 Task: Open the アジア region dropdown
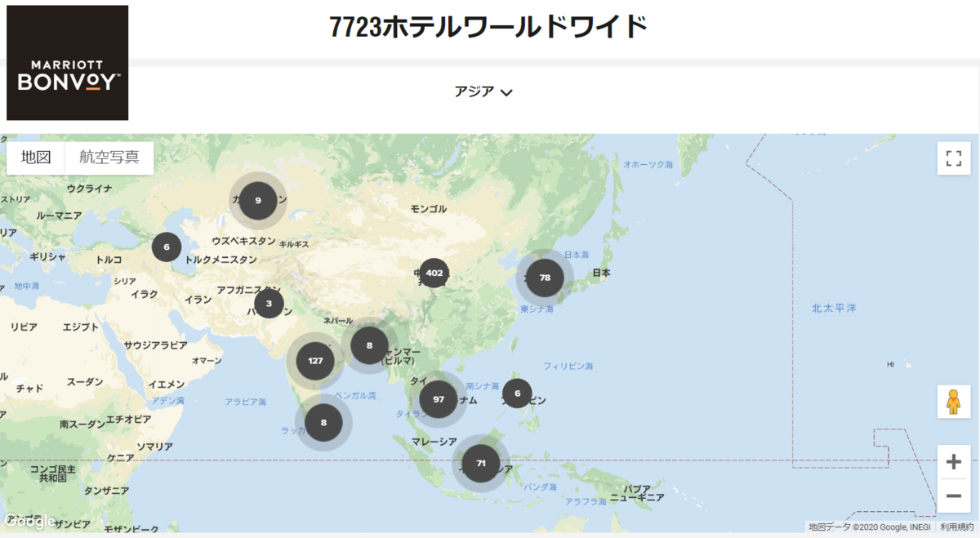[x=483, y=92]
